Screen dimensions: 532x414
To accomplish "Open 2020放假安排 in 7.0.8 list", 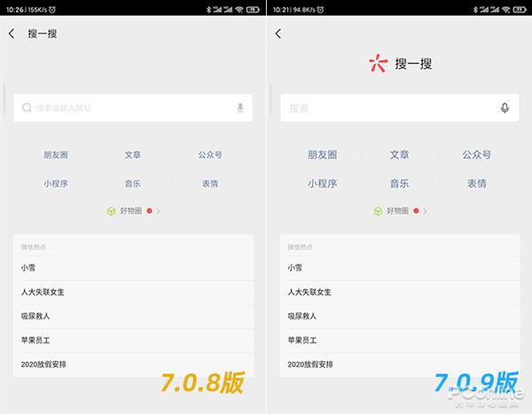I will coord(133,364).
